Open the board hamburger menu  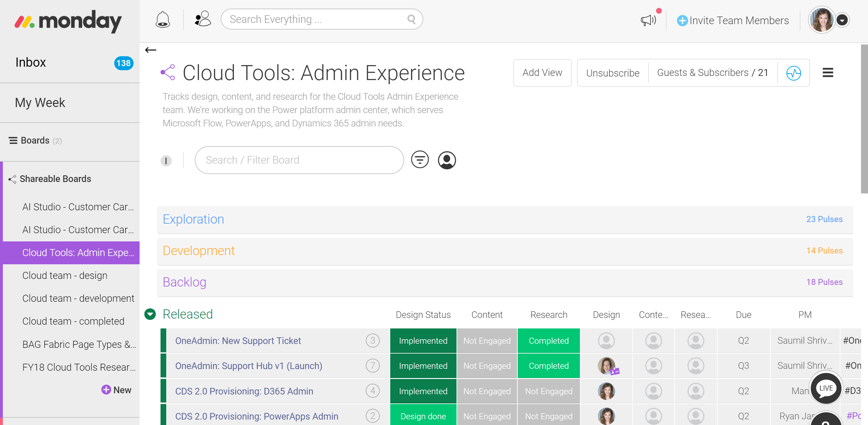[x=828, y=73]
